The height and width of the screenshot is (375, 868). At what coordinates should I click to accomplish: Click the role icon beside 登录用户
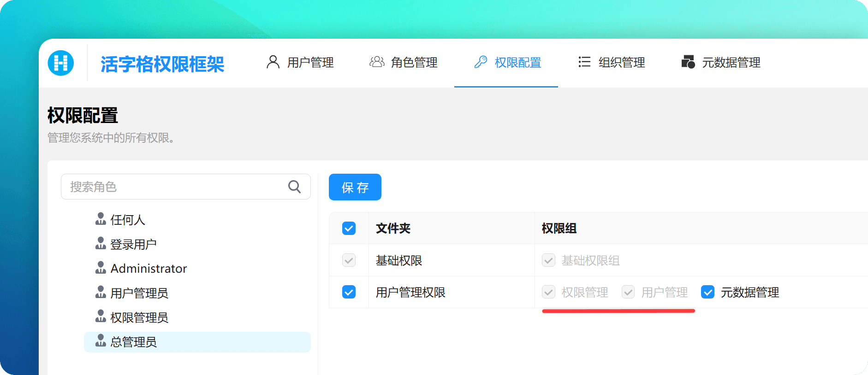[x=101, y=243]
